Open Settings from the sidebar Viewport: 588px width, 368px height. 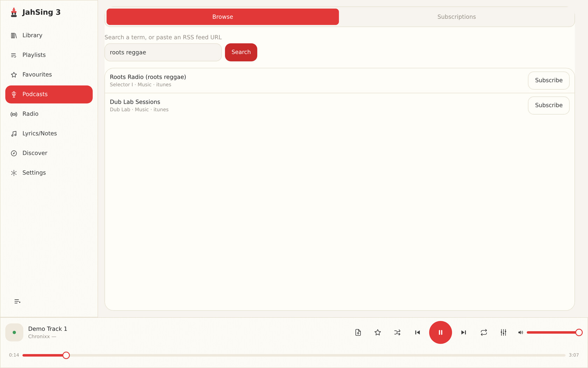click(x=49, y=173)
